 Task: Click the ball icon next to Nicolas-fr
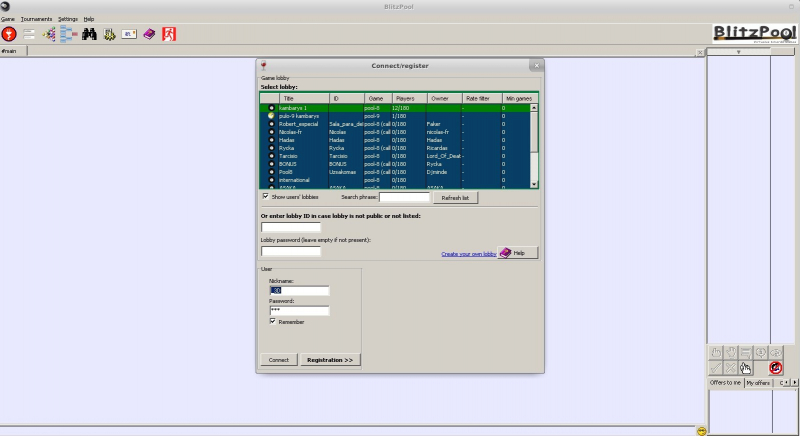pyautogui.click(x=271, y=132)
